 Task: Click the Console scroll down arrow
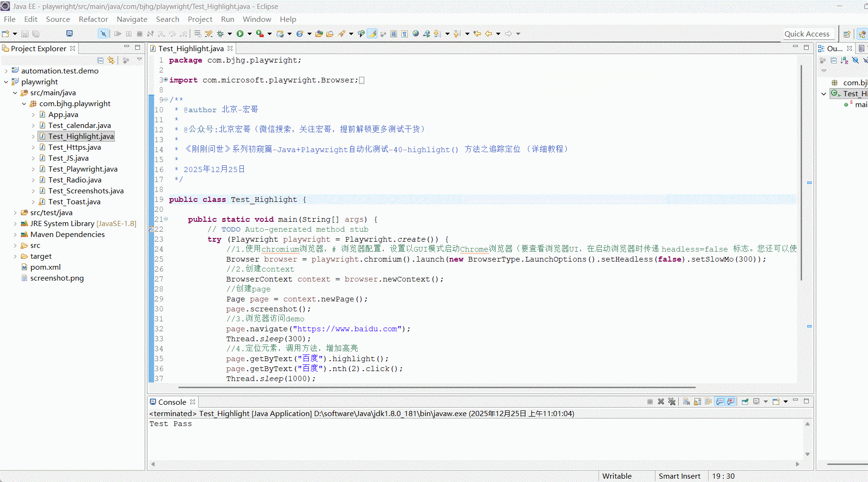807,454
